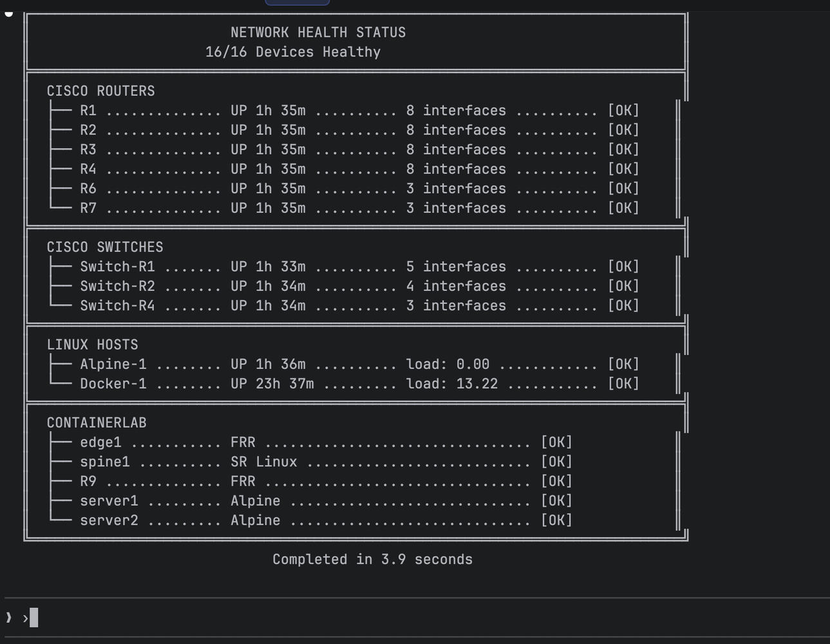Click the Switch-R1 row name
The height and width of the screenshot is (644, 830).
click(117, 267)
